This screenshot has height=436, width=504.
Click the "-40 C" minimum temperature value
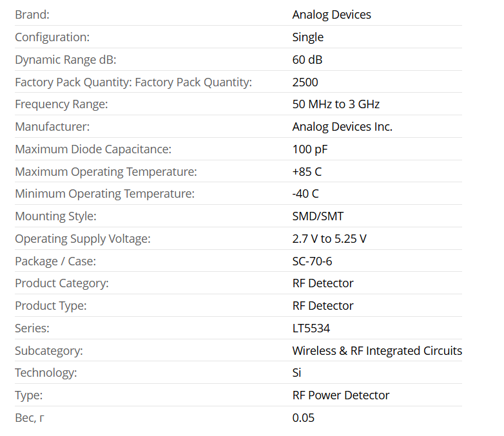click(x=305, y=194)
